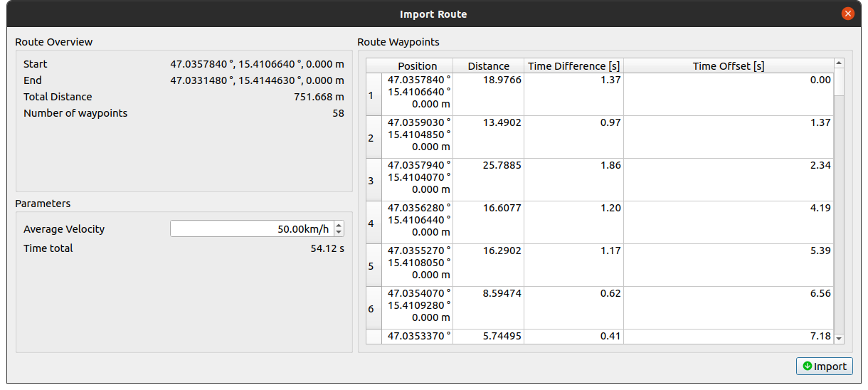The width and height of the screenshot is (868, 390).
Task: Decrease Average Velocity with down arrow
Action: 339,233
